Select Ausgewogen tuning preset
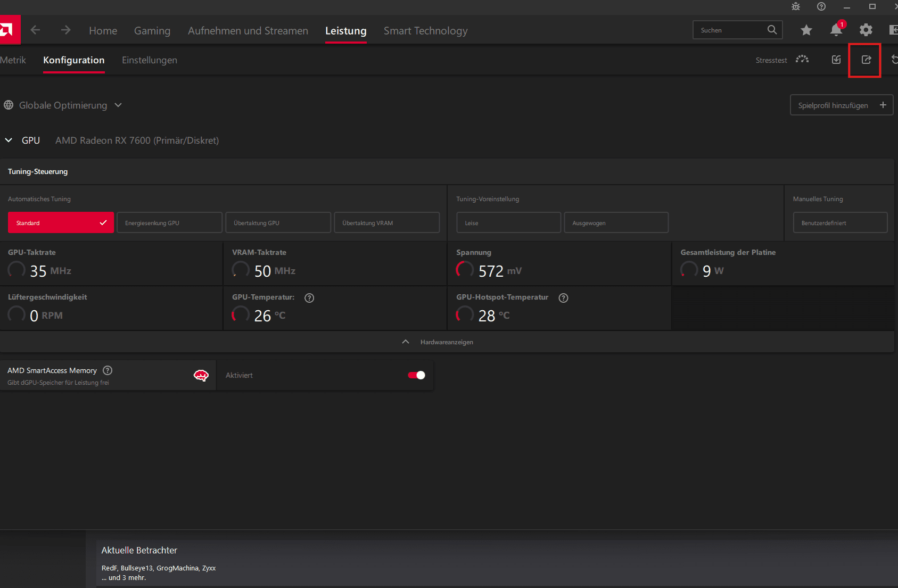This screenshot has height=588, width=898. 616,222
